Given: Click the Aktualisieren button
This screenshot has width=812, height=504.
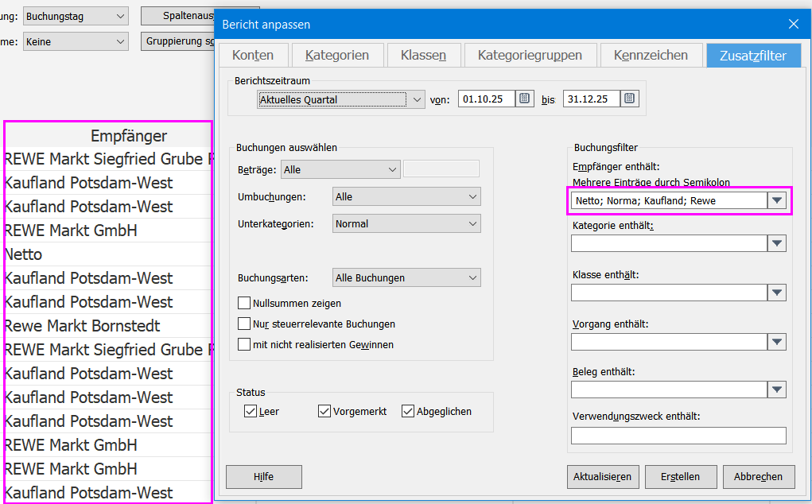Looking at the screenshot, I should [x=603, y=477].
